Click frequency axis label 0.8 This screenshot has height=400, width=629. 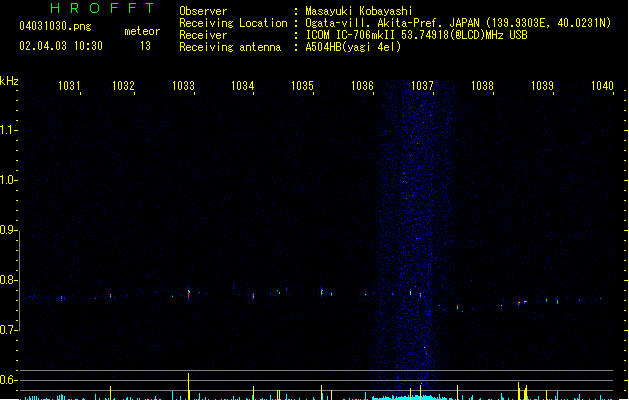[x=8, y=280]
